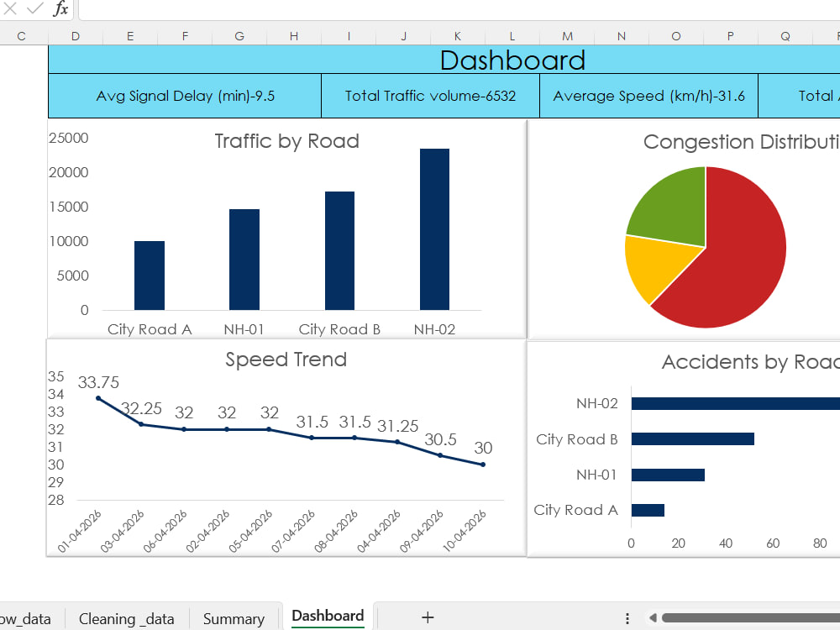Click the Dashboard title cell
The image size is (840, 630).
tap(444, 60)
